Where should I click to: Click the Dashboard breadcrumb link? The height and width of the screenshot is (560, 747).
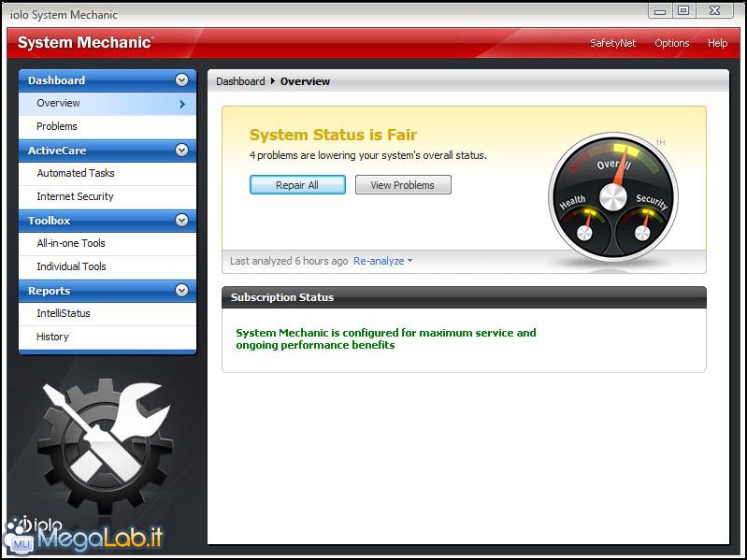pos(240,81)
